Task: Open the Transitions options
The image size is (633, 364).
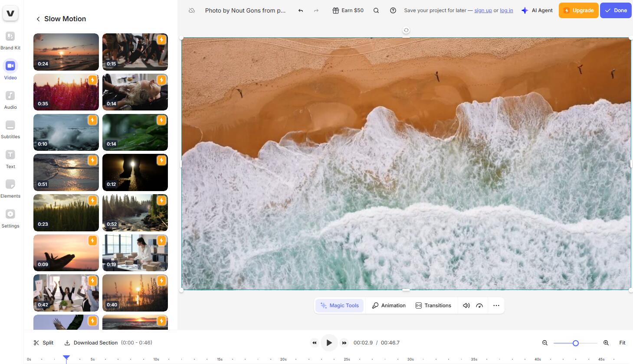Action: (433, 305)
